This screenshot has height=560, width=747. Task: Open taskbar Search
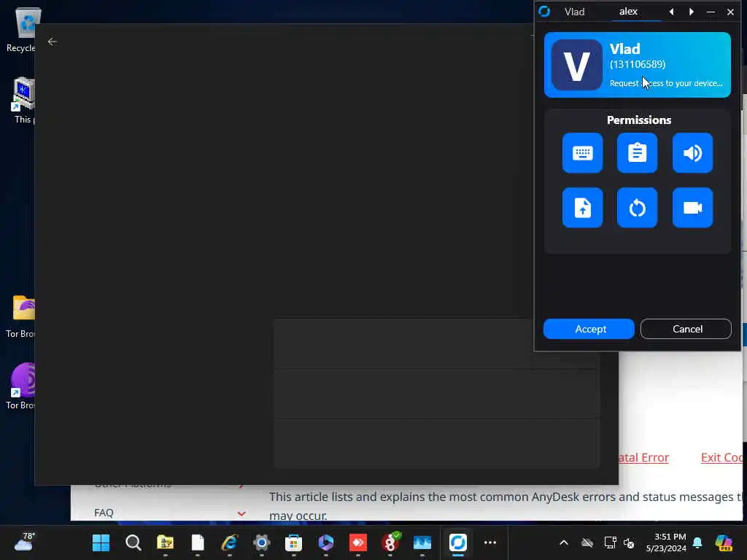click(x=133, y=542)
